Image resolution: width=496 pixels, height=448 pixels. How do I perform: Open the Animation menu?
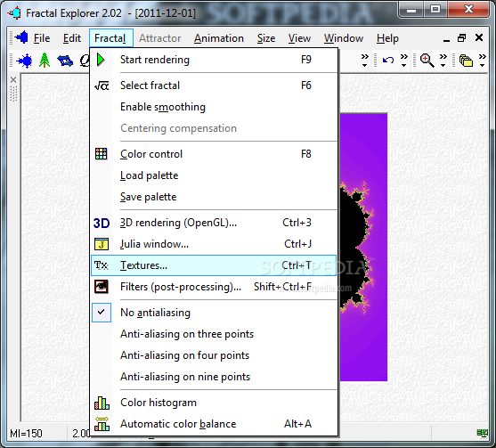(219, 38)
